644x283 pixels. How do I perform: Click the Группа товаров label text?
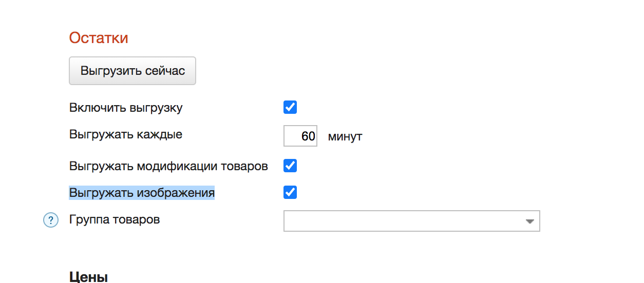115,219
